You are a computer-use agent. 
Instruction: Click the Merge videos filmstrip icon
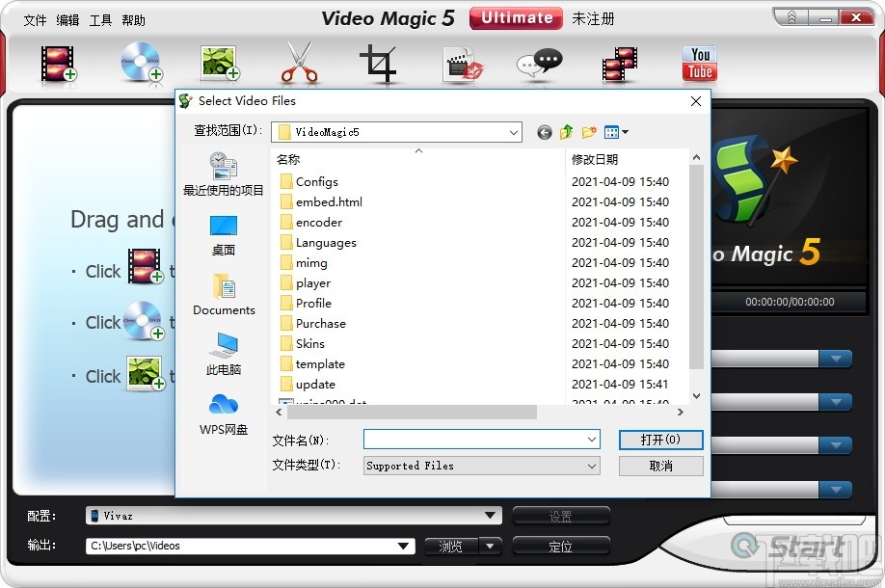click(x=619, y=63)
